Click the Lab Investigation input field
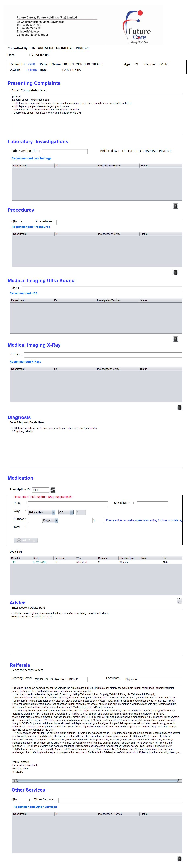The image size is (187, 868). 65,152
